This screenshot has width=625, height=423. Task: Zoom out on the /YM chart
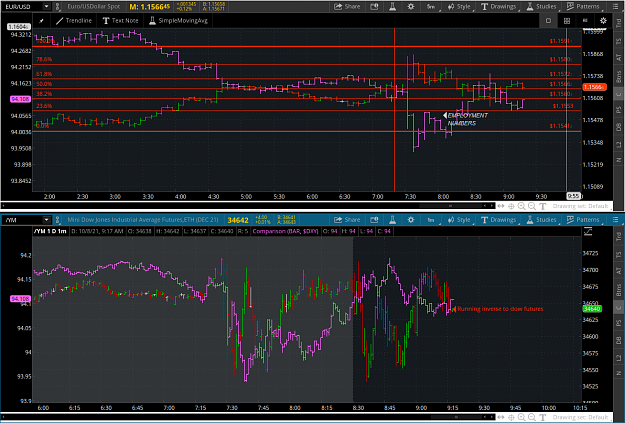point(532,417)
